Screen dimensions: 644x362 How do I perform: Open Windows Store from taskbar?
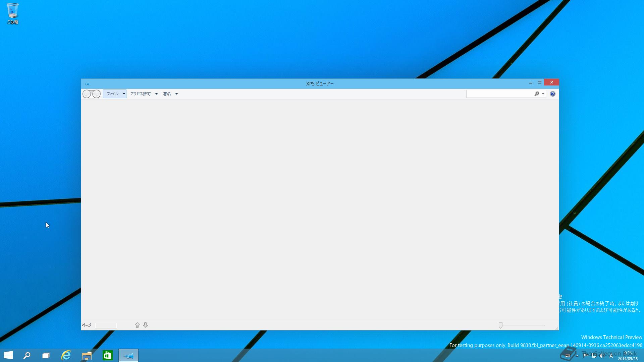coord(107,355)
